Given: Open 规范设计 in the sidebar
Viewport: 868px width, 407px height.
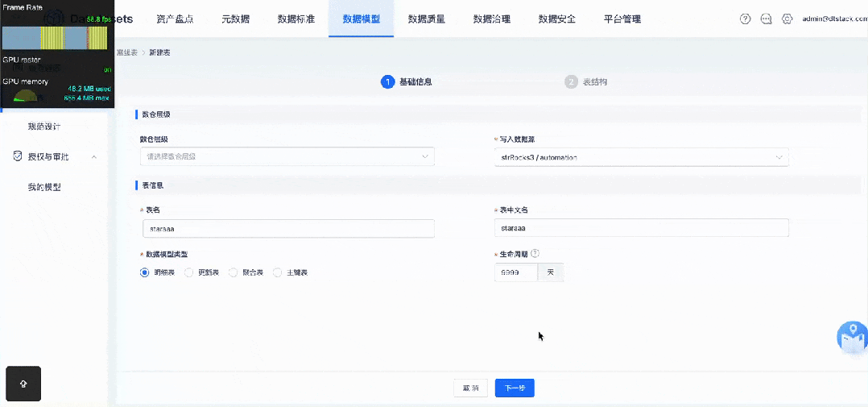Looking at the screenshot, I should (44, 127).
